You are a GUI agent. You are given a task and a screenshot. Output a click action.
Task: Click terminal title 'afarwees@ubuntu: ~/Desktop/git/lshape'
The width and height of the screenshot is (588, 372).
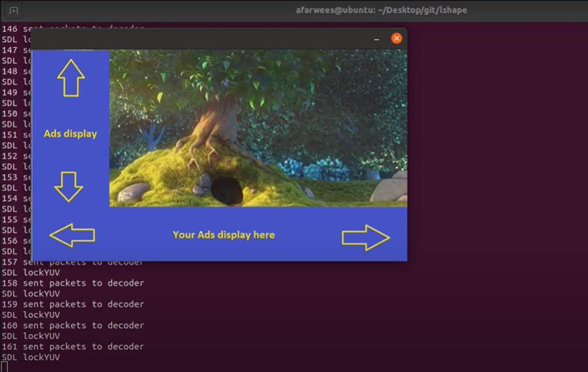[x=381, y=10]
